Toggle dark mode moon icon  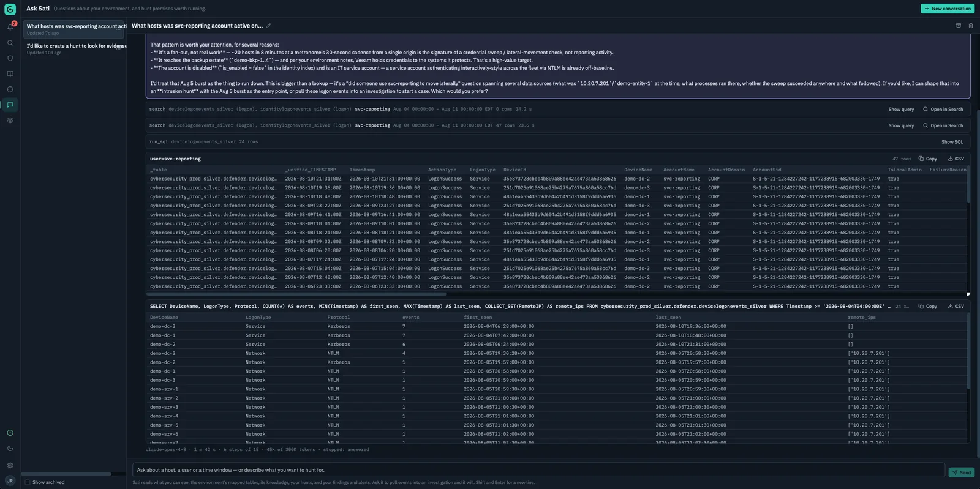pos(10,449)
